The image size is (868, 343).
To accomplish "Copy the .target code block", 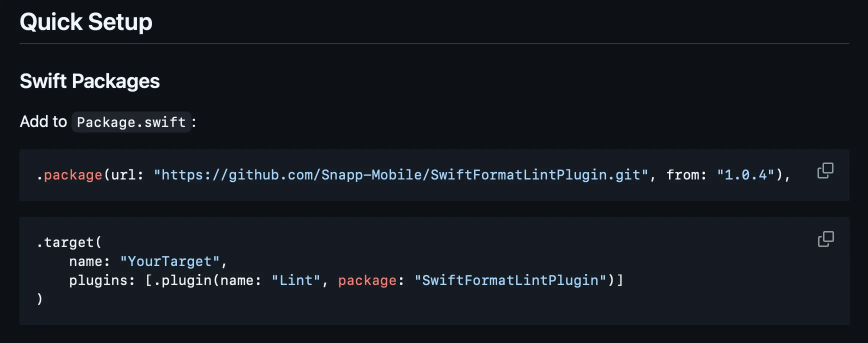I will [825, 239].
